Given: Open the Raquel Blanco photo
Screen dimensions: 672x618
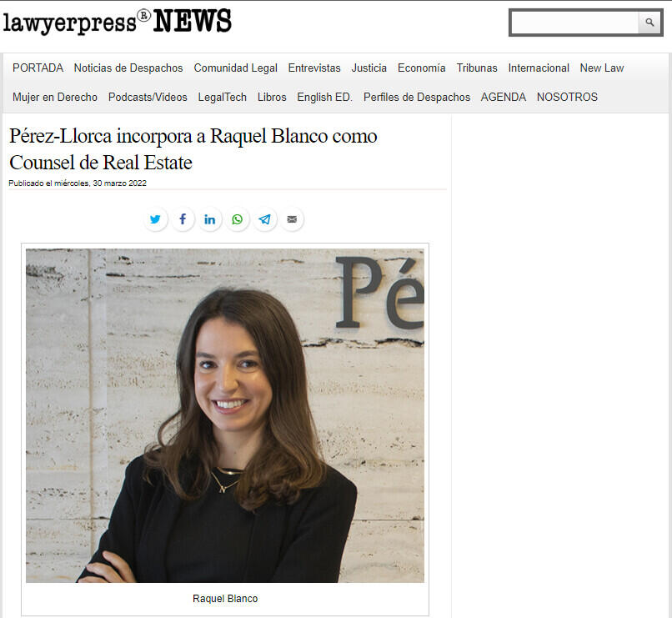Looking at the screenshot, I should (225, 415).
